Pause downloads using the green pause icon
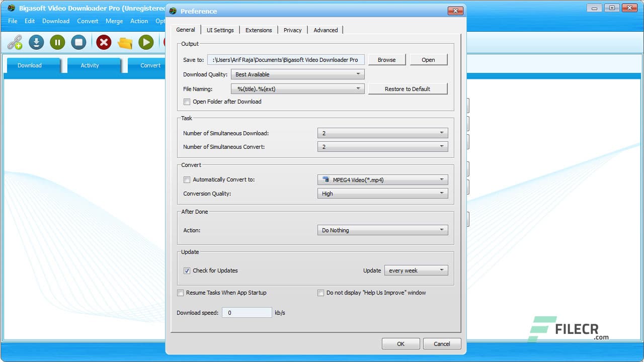 click(57, 42)
